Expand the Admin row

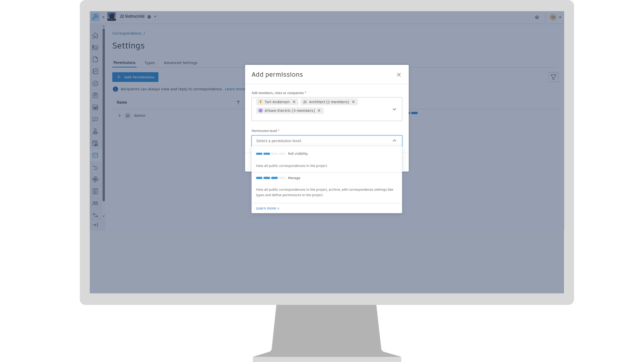(119, 116)
